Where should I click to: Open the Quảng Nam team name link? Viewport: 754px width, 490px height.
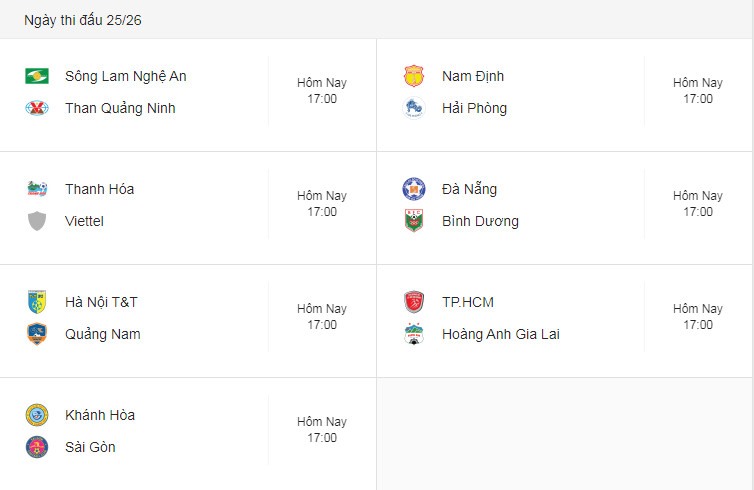(x=103, y=334)
